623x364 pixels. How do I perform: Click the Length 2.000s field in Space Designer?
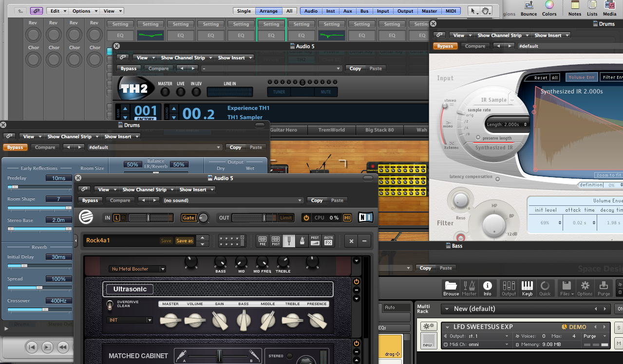508,124
